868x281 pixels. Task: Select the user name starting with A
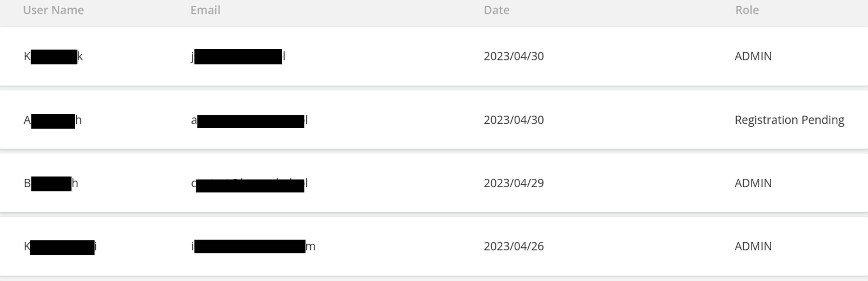[x=53, y=120]
